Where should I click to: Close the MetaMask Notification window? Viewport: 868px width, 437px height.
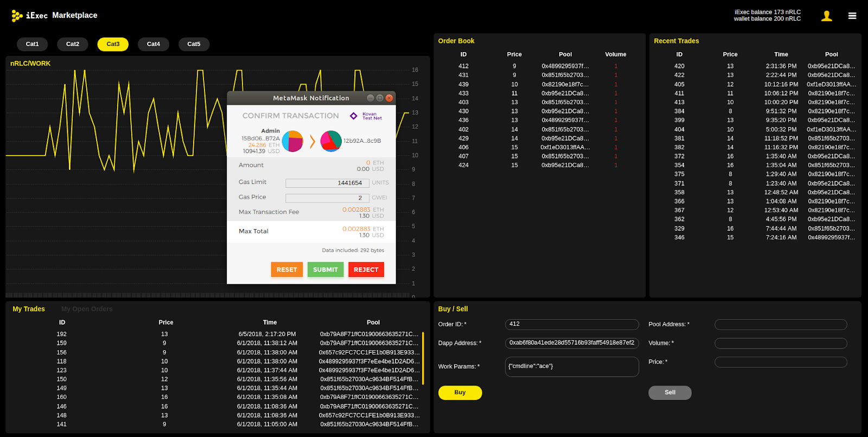[389, 98]
